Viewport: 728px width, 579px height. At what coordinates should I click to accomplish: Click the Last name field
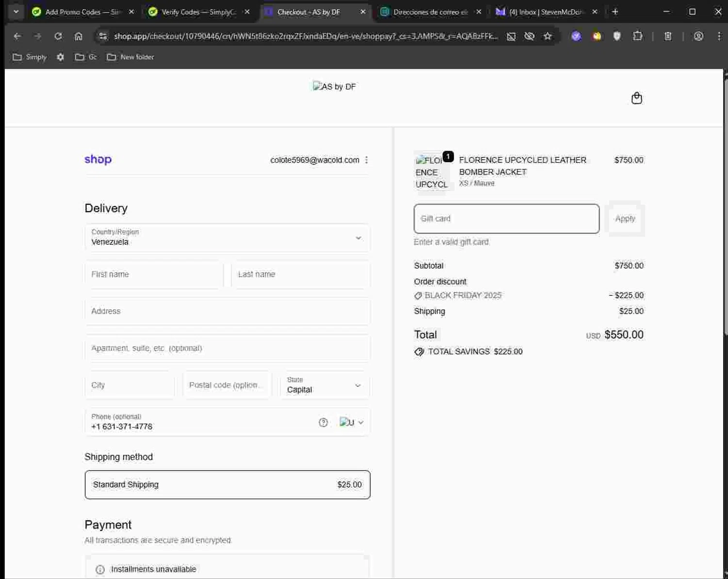point(300,274)
